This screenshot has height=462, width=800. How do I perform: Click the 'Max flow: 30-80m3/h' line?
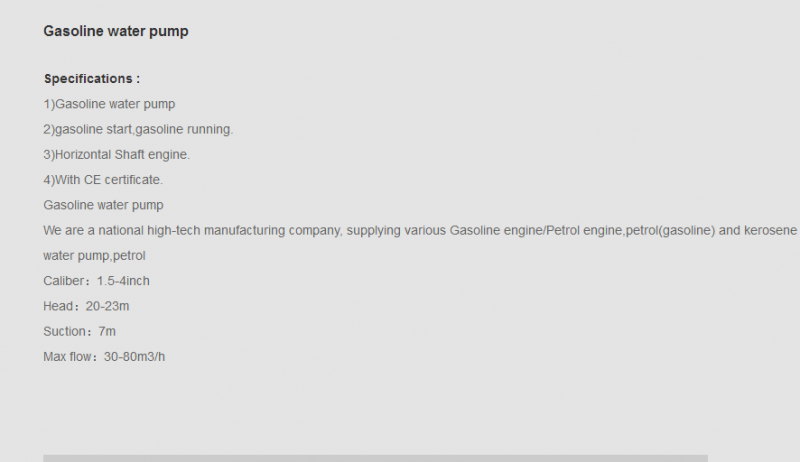pyautogui.click(x=104, y=357)
